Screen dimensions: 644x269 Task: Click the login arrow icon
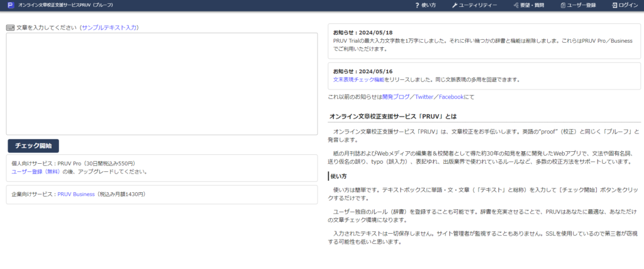[614, 5]
